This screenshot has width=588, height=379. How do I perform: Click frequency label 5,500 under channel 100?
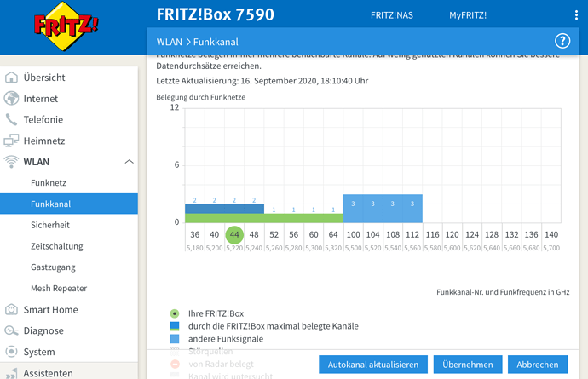click(x=353, y=248)
